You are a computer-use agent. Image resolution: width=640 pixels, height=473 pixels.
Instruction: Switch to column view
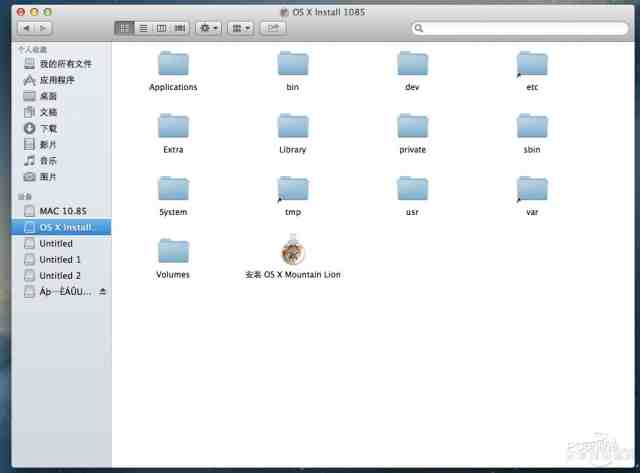pos(161,28)
